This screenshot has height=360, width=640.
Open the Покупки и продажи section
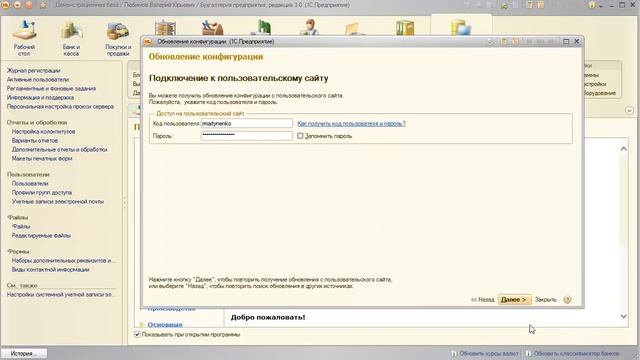[x=118, y=38]
